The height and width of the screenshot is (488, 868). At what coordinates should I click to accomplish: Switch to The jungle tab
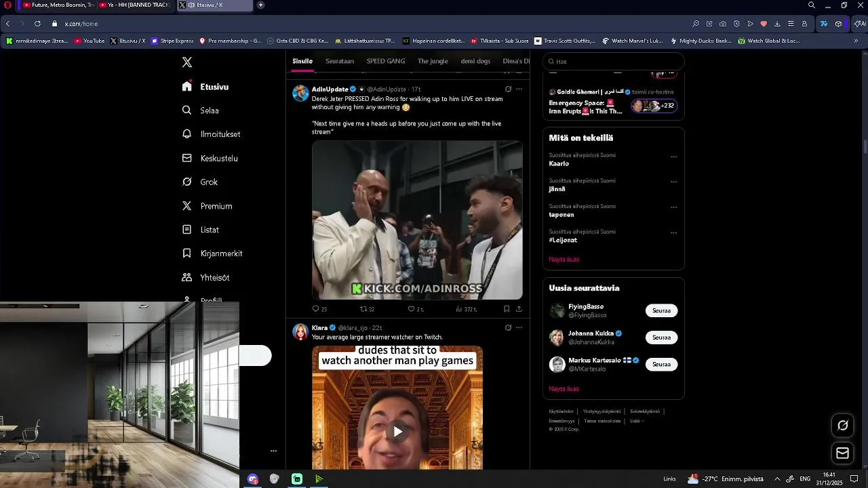[x=433, y=61]
